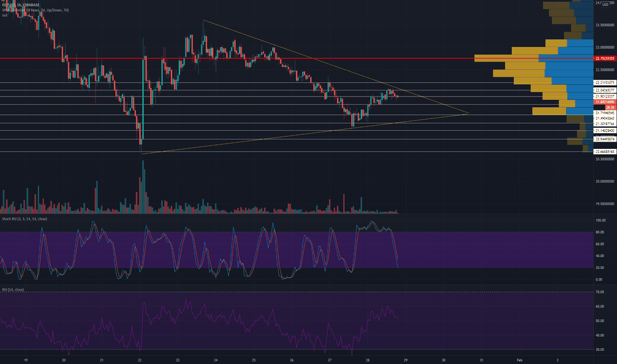This screenshot has width=617, height=364.
Task: Click the 30.00 value on RSI scale
Action: (x=600, y=349)
